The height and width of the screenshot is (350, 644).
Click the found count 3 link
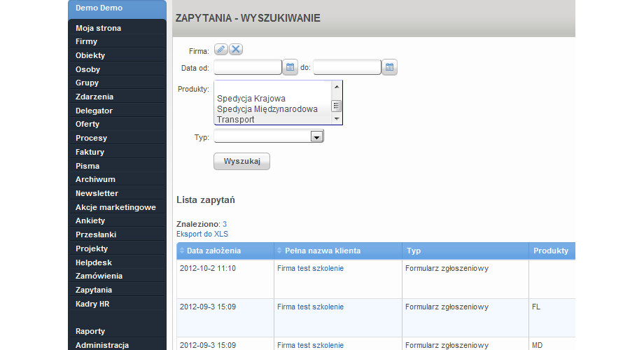pos(225,224)
